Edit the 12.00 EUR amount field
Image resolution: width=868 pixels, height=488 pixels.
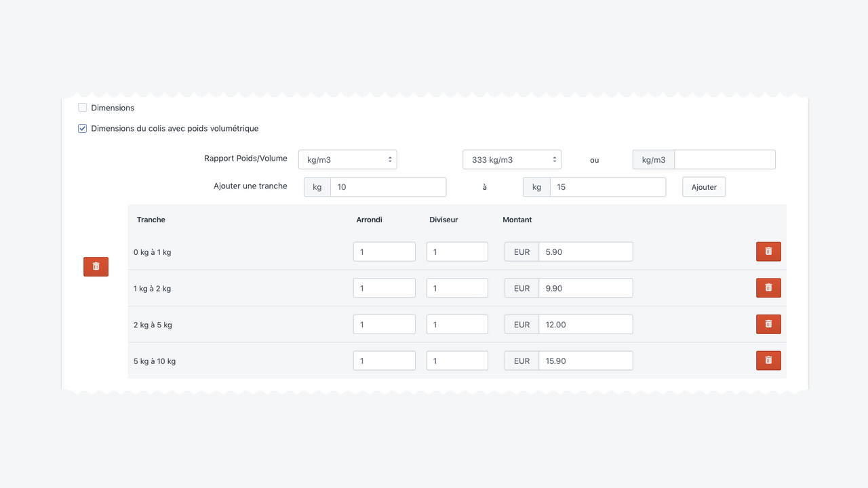[x=586, y=324]
